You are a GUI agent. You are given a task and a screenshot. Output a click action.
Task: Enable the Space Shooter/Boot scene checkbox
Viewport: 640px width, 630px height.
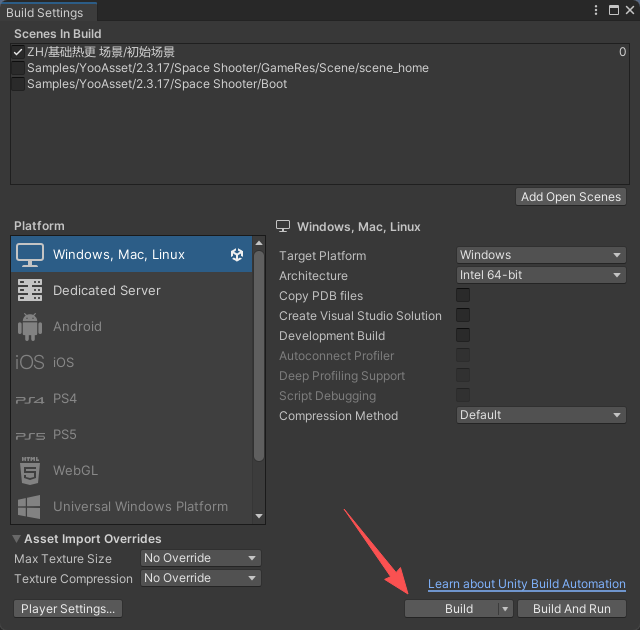click(x=18, y=84)
